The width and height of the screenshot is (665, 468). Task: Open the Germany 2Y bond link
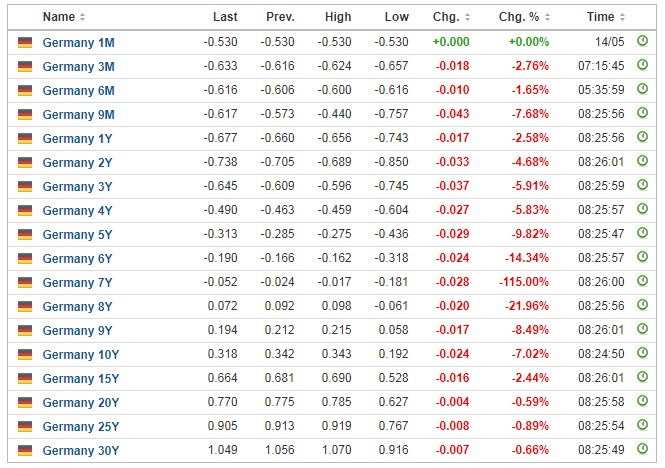point(77,163)
